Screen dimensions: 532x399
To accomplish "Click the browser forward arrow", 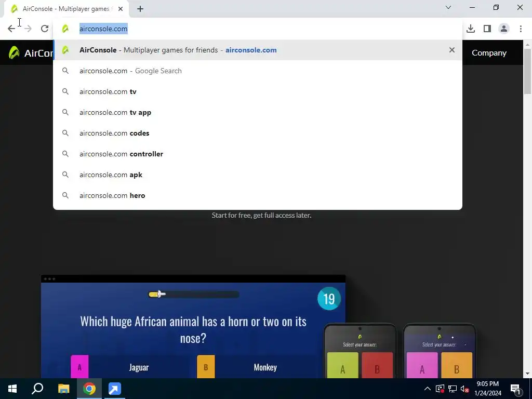I will (x=28, y=29).
